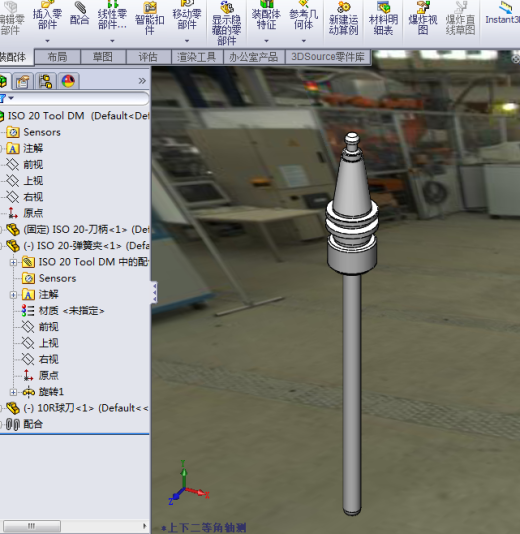Open Linear Component Pattern (线性零部件) tool
Screen dimensions: 520x534
coord(112,15)
